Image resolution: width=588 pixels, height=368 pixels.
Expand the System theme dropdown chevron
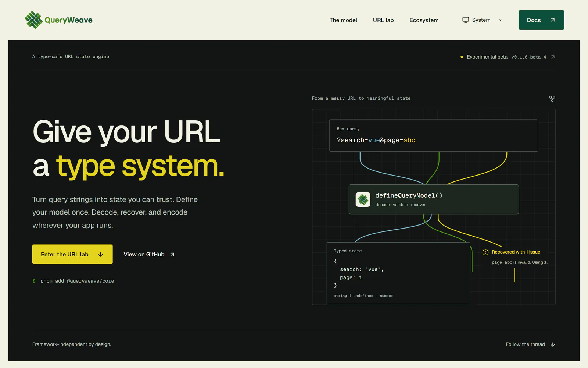(501, 20)
